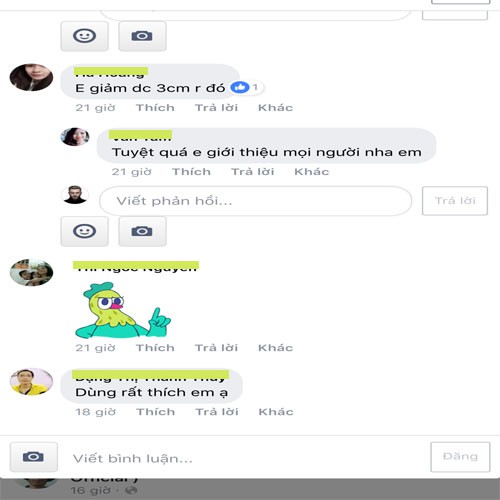
Task: Open emoji picker below the reply field
Action: (84, 231)
